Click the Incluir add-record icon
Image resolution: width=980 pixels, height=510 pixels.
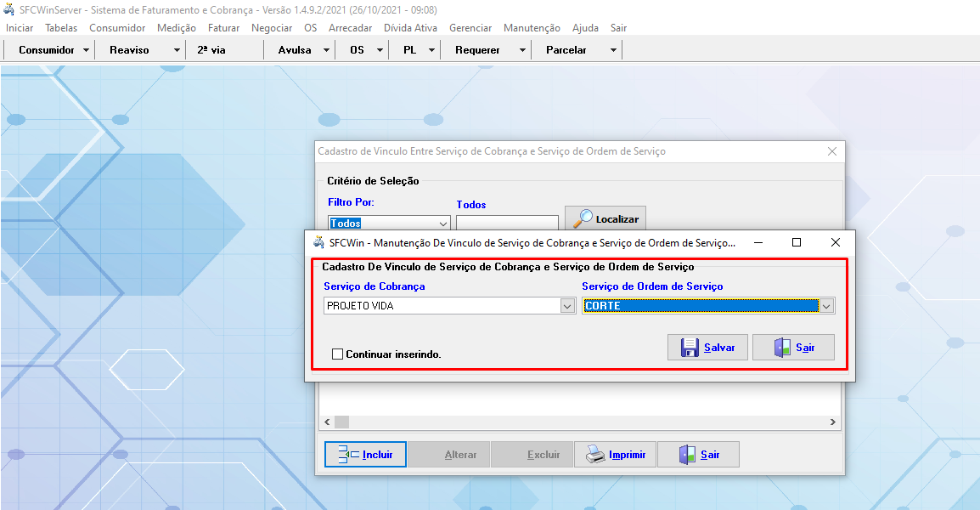coord(348,455)
